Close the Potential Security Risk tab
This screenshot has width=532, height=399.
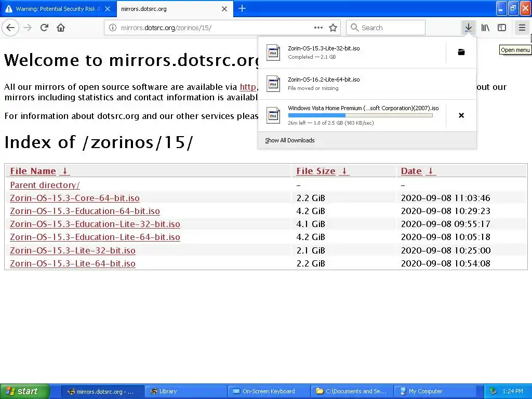pyautogui.click(x=108, y=9)
